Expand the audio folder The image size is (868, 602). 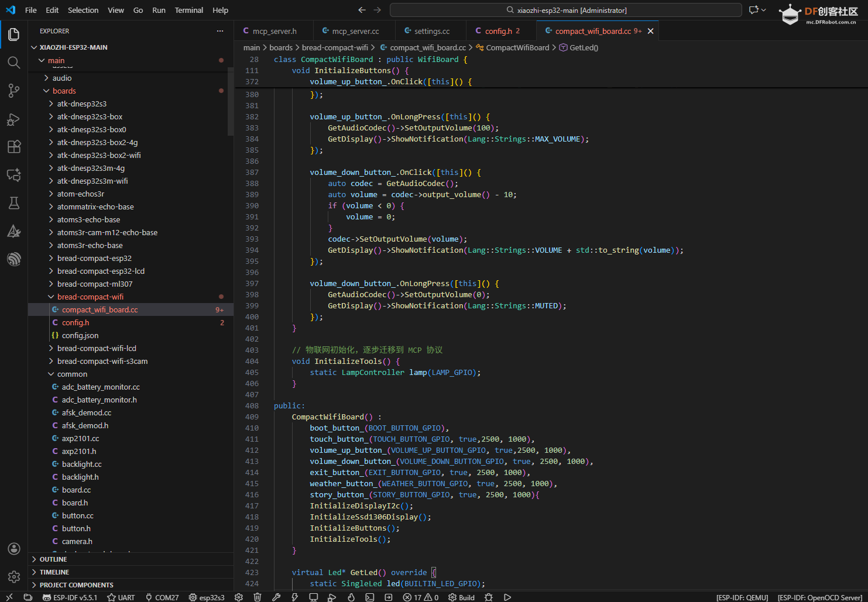point(61,78)
